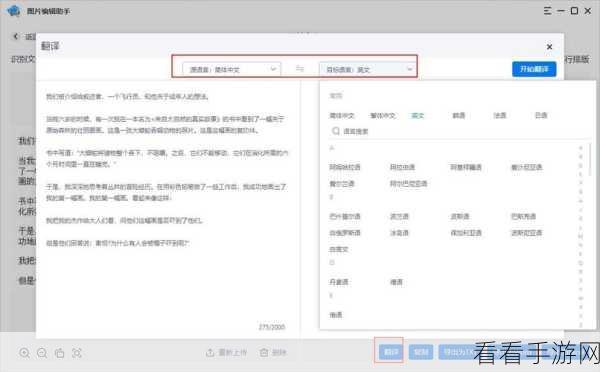Screen dimensions: 600x372
Task: Click the blue 开始翻译 button
Action: pyautogui.click(x=534, y=69)
